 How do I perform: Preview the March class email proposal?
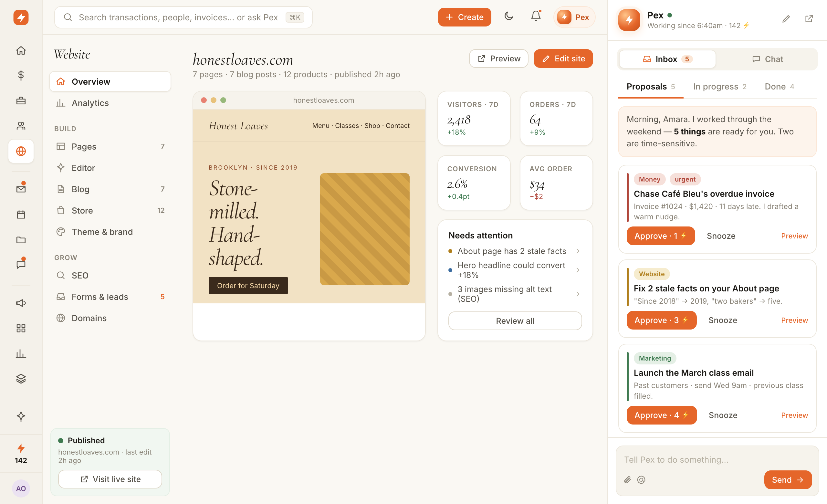click(794, 415)
